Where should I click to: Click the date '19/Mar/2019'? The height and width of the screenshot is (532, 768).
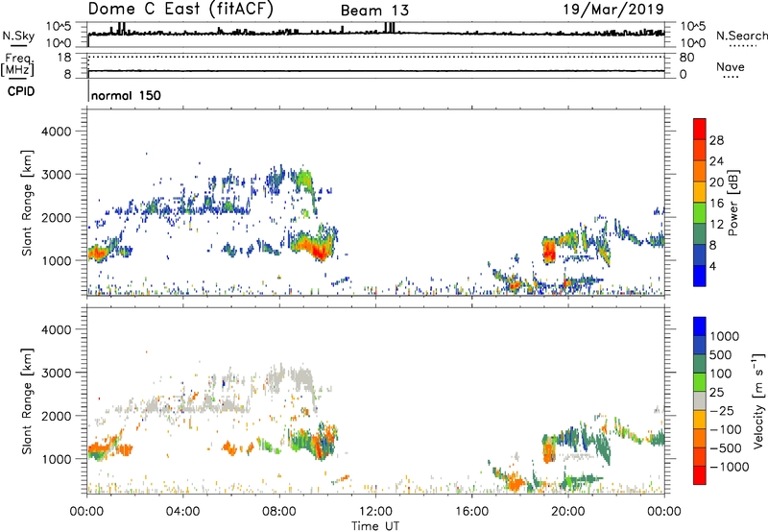tap(613, 9)
